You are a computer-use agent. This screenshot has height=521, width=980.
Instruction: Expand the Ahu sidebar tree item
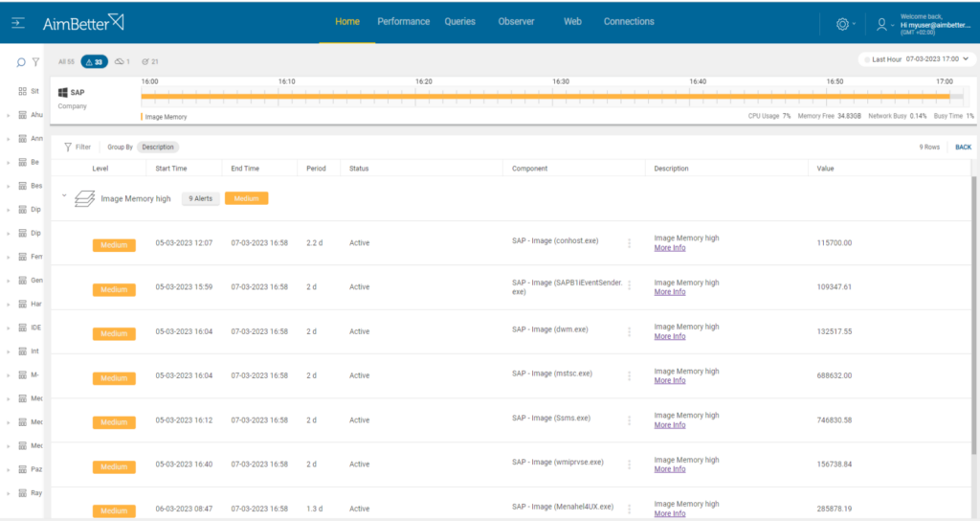click(8, 115)
